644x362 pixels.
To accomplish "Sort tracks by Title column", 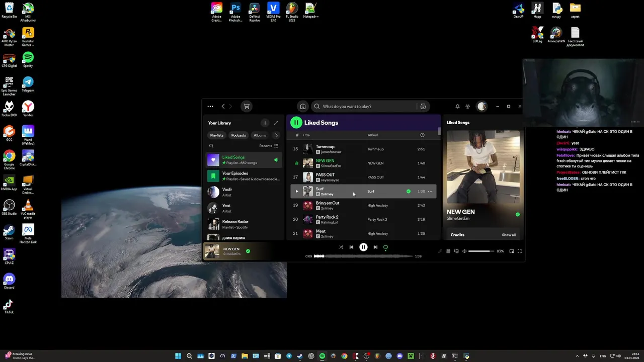I will [306, 135].
